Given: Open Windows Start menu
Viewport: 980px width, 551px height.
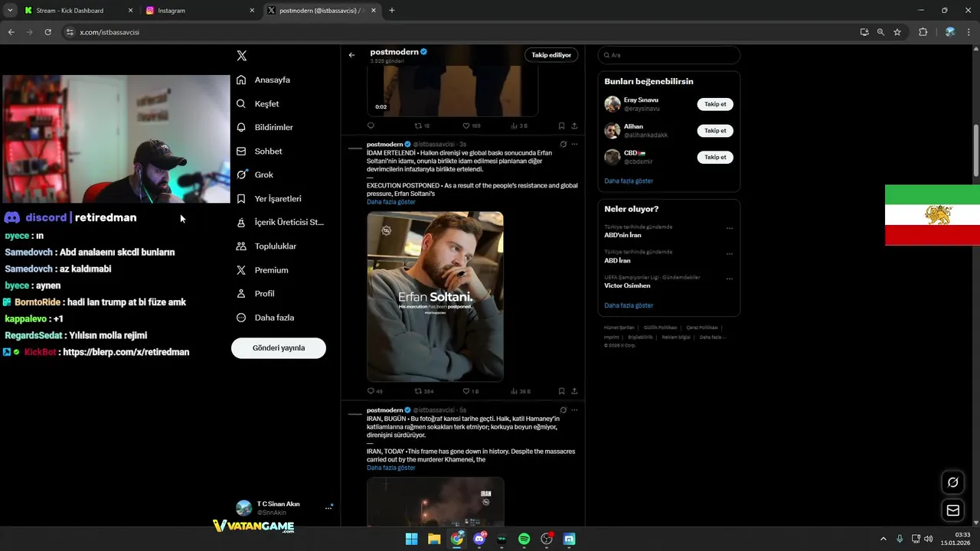Looking at the screenshot, I should point(411,539).
